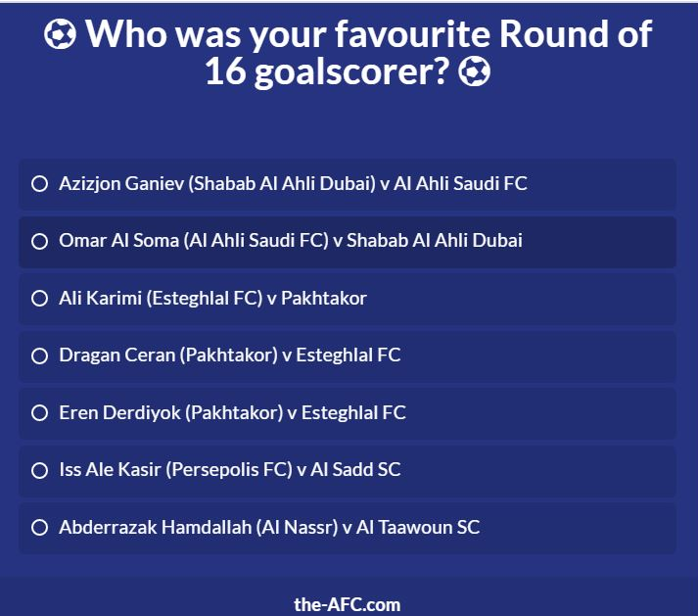Click the "v Al Ahli Saudi FC" option text
Screen dimensions: 698x616
453,183
